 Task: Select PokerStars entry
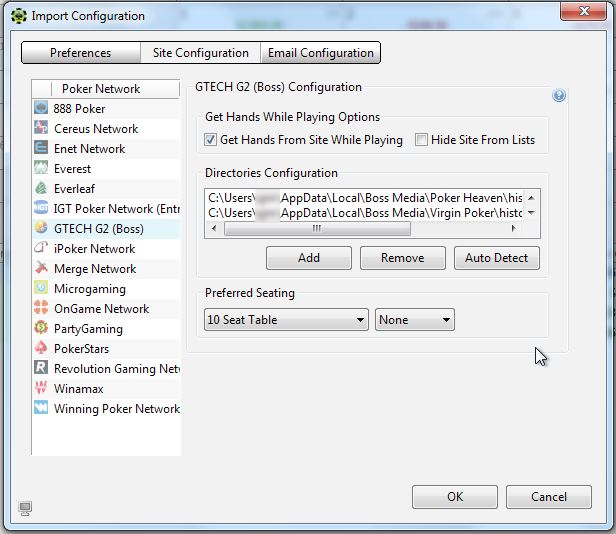pos(106,349)
